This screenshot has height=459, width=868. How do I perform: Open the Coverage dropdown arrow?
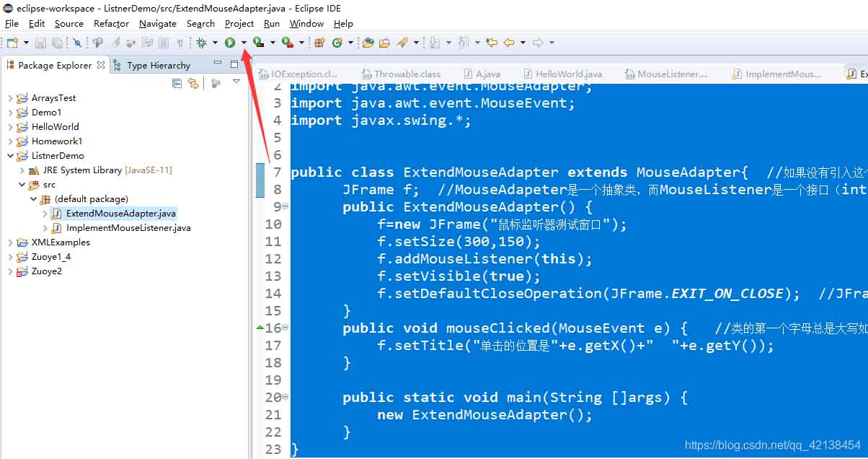point(273,43)
